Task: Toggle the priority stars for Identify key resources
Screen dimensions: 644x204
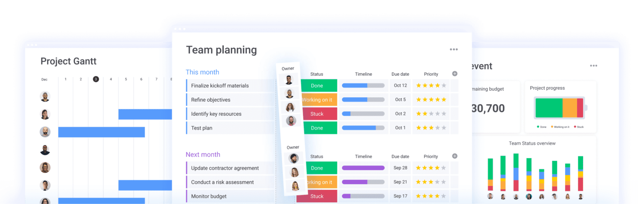Action: click(431, 114)
